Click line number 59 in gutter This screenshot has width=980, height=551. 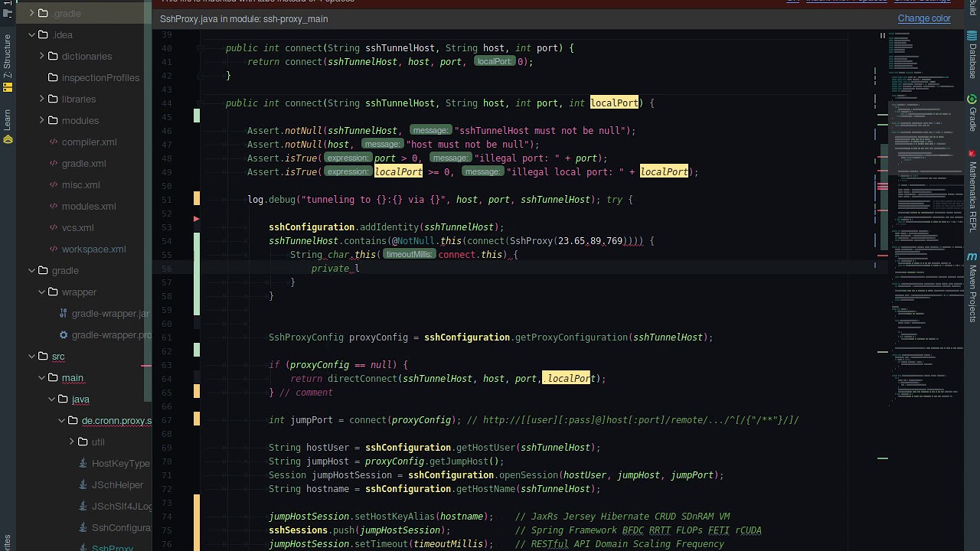click(167, 309)
